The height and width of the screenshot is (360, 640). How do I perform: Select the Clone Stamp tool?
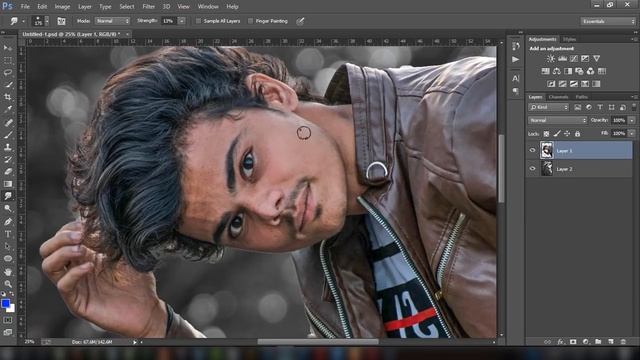tap(8, 147)
